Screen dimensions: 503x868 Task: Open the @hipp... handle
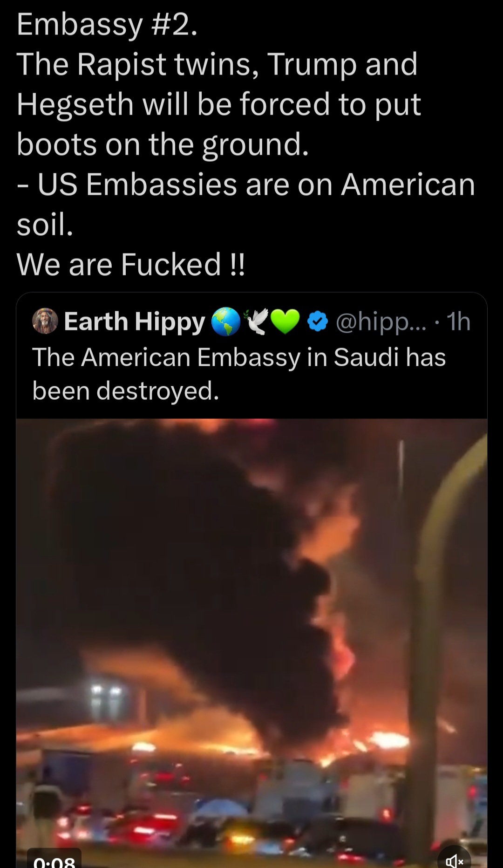pos(381,322)
